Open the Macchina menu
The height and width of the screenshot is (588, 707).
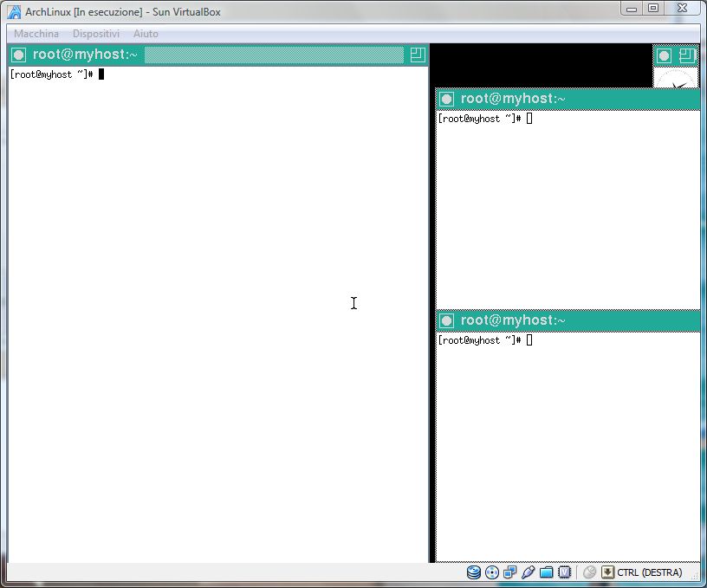(36, 33)
